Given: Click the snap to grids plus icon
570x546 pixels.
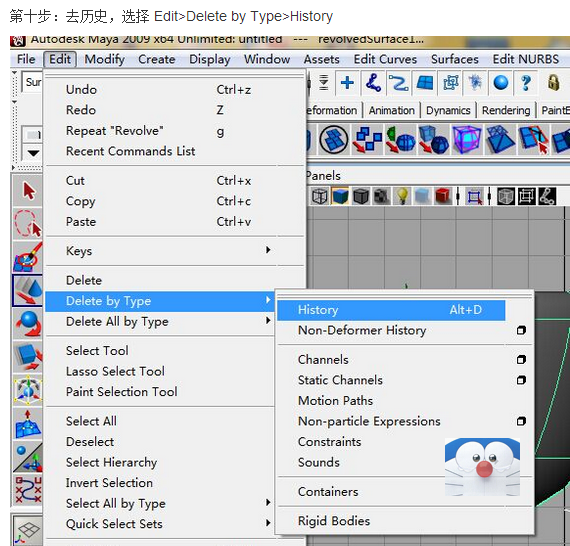Looking at the screenshot, I should coord(347,83).
